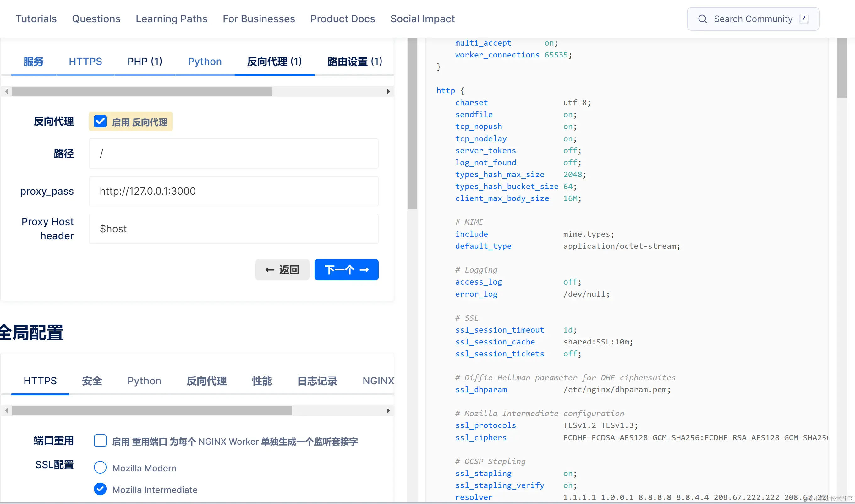Select Mozilla Modern SSL option
The width and height of the screenshot is (855, 504).
100,467
